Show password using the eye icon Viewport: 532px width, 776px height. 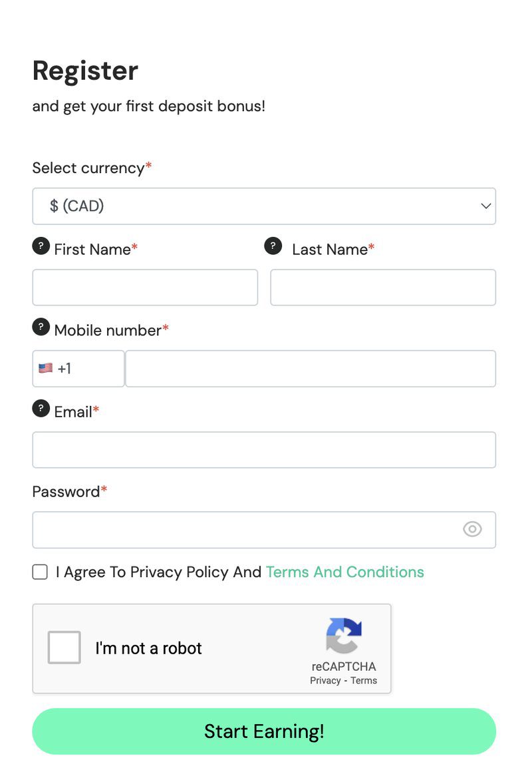[472, 529]
